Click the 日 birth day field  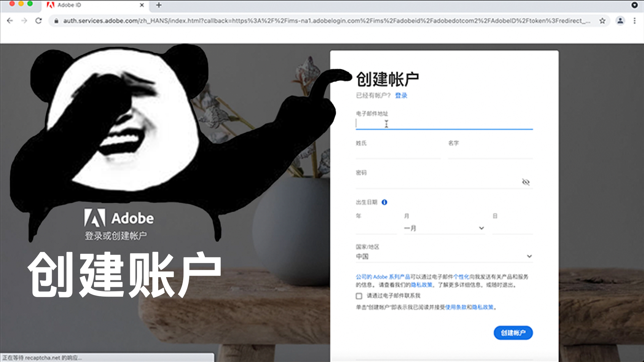tap(513, 228)
